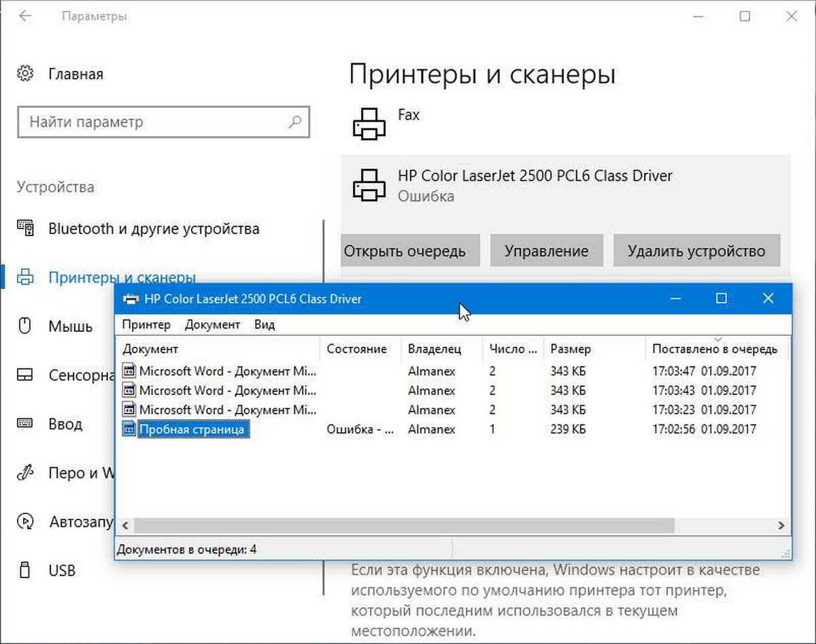Open the Принтер menu
Screen dimensions: 816x644
147,324
